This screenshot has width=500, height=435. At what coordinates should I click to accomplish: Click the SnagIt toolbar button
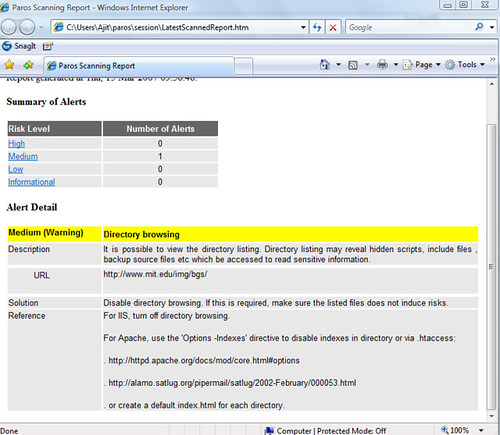pyautogui.click(x=19, y=46)
